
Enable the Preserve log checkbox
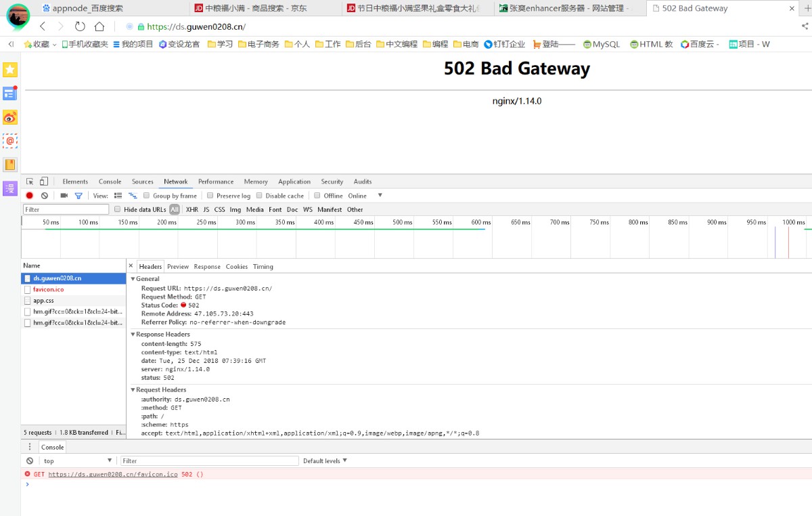click(x=210, y=196)
